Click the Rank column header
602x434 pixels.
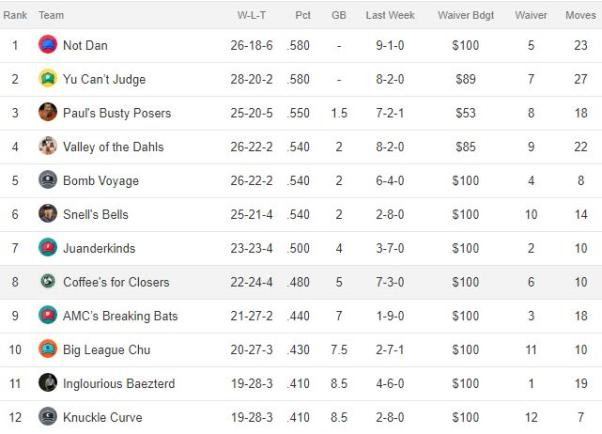tap(15, 15)
